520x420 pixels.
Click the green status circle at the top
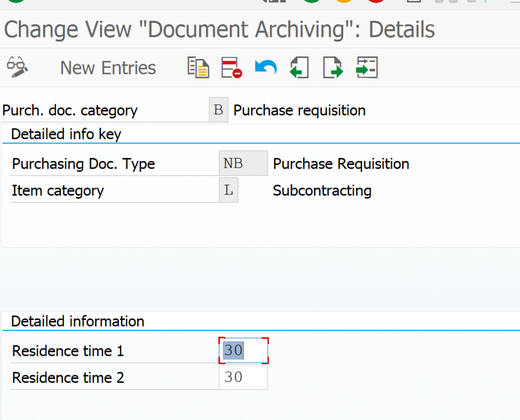pos(311,2)
